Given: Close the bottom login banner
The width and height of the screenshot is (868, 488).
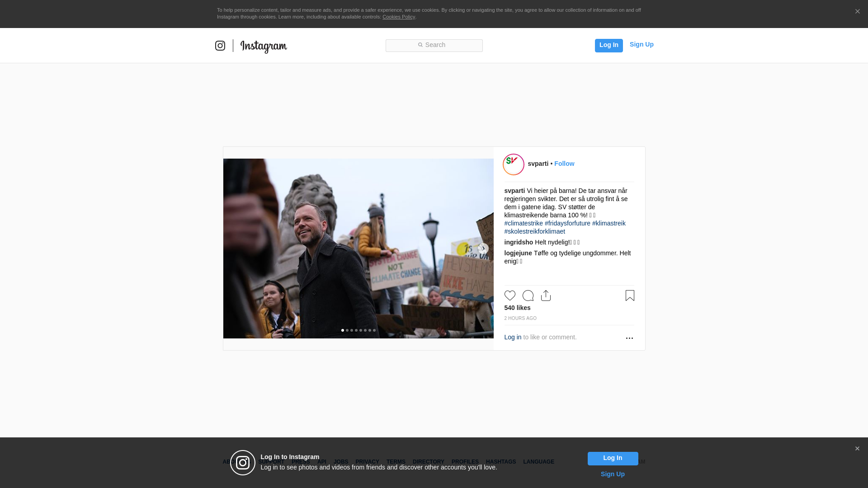Looking at the screenshot, I should coord(857,448).
